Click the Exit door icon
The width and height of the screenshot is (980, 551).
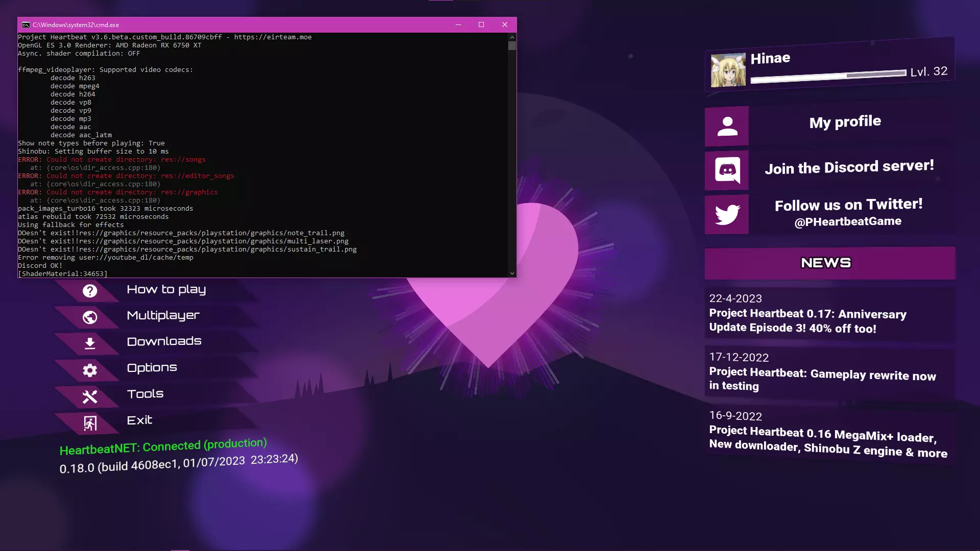click(x=90, y=423)
